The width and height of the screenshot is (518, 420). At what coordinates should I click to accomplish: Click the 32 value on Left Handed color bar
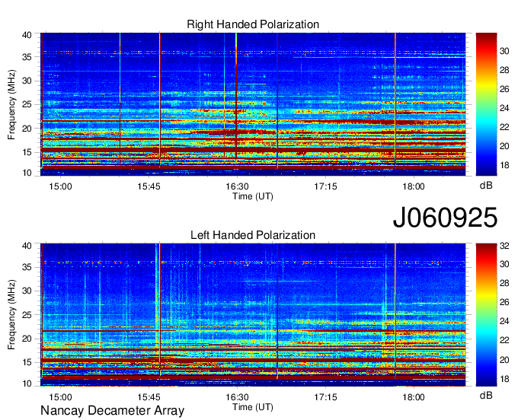(x=504, y=246)
